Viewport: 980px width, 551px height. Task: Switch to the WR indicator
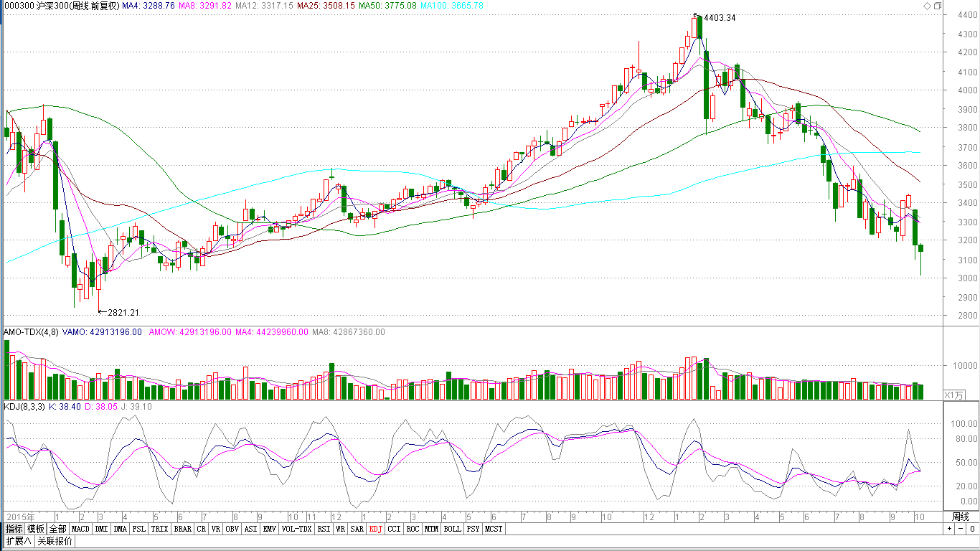pyautogui.click(x=341, y=529)
